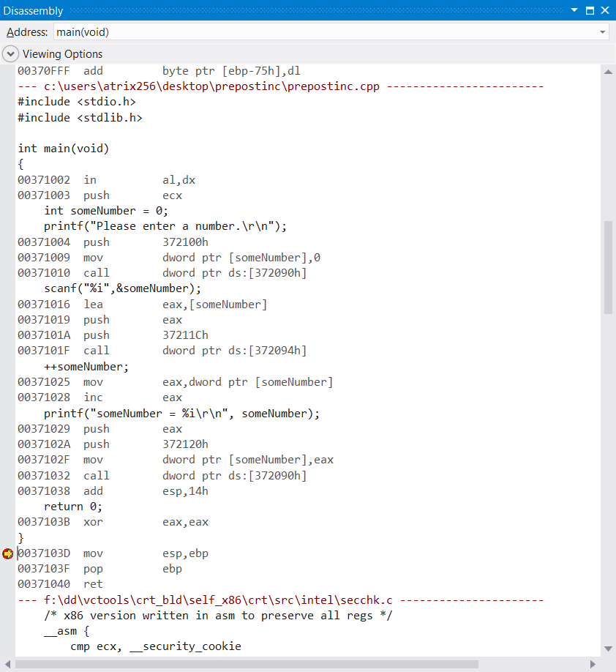
Task: Click the horizontal scrollbar thumb
Action: pyautogui.click(x=247, y=664)
